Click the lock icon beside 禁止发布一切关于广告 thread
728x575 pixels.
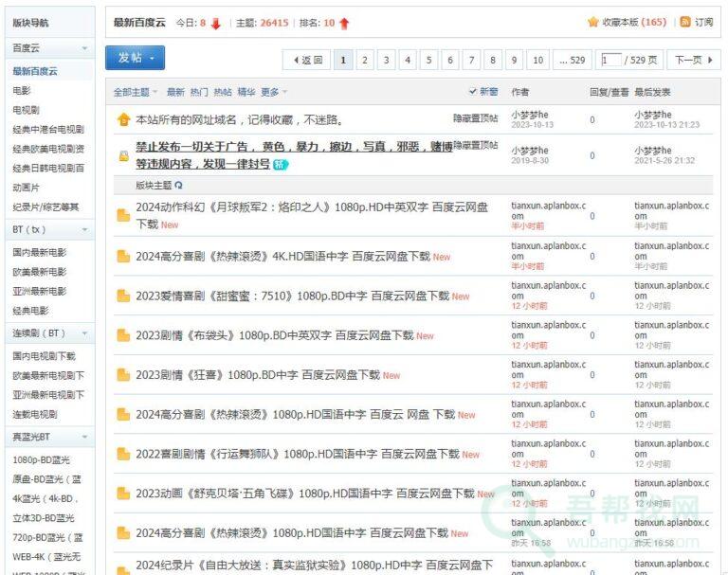pyautogui.click(x=123, y=155)
